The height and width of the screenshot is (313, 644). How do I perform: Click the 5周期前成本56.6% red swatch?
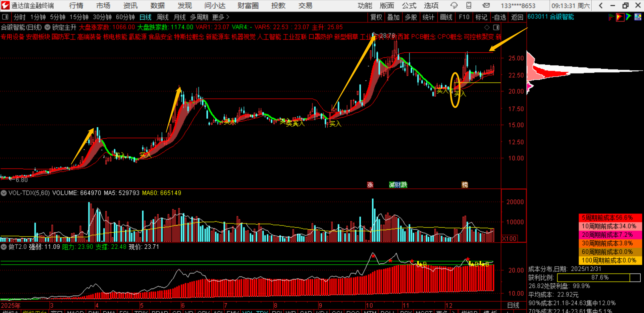(610, 217)
